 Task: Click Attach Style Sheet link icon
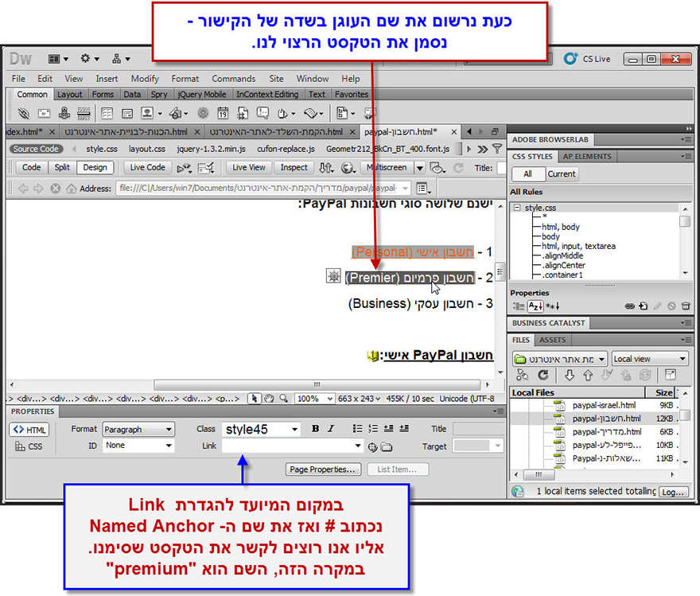[x=629, y=306]
